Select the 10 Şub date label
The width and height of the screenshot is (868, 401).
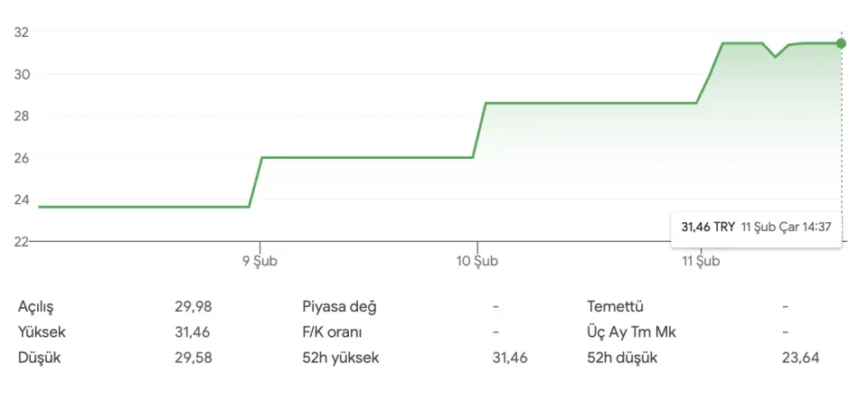pos(477,262)
